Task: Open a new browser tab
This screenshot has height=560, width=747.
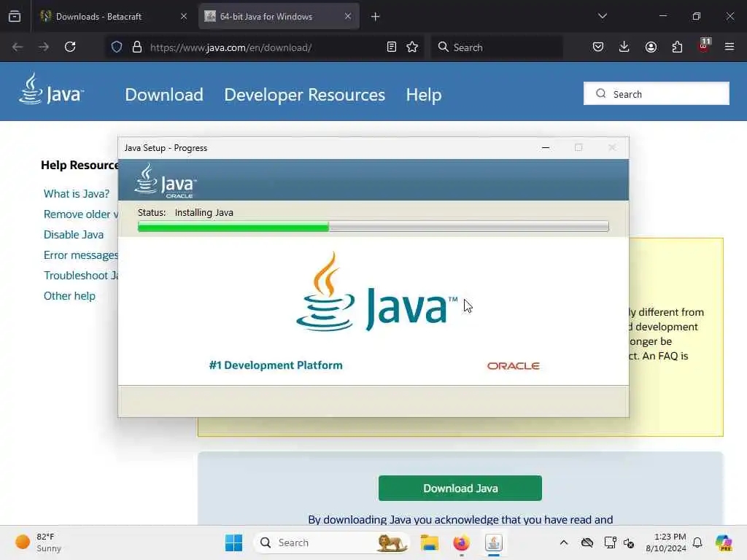Action: (x=376, y=17)
